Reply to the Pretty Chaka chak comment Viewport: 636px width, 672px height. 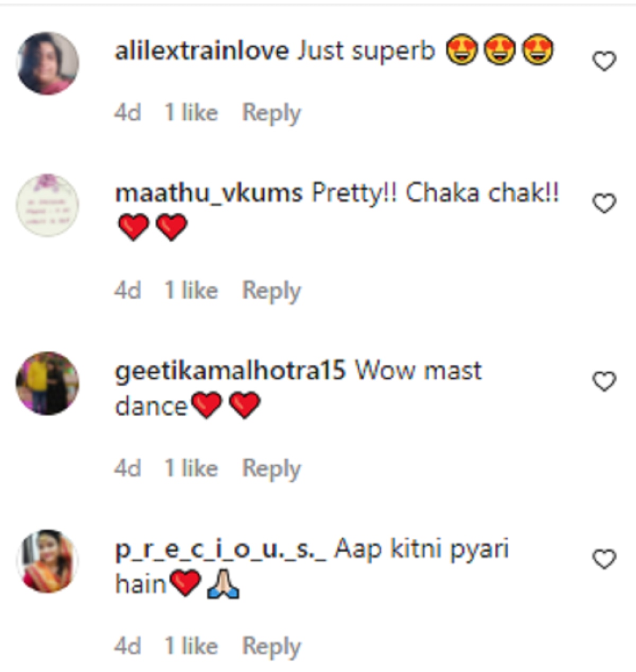[271, 291]
